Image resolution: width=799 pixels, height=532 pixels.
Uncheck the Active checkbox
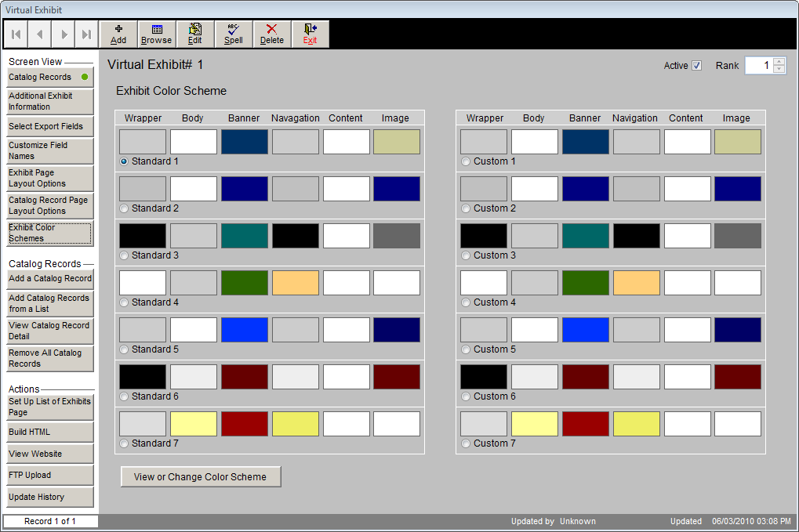tap(698, 66)
